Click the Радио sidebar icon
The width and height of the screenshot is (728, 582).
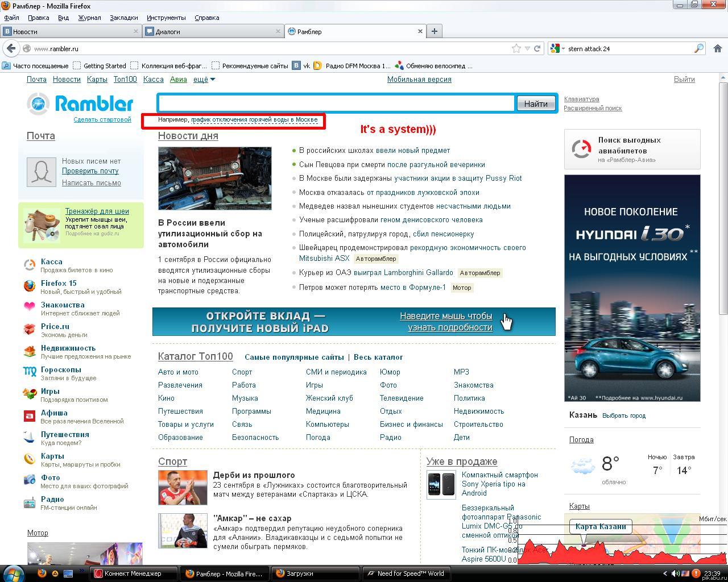(x=30, y=502)
